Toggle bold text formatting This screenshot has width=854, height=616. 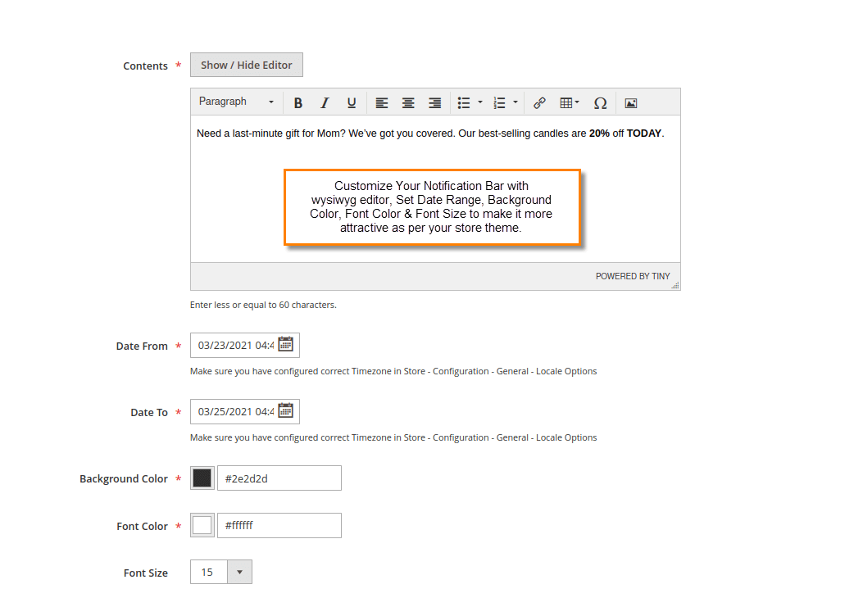298,102
